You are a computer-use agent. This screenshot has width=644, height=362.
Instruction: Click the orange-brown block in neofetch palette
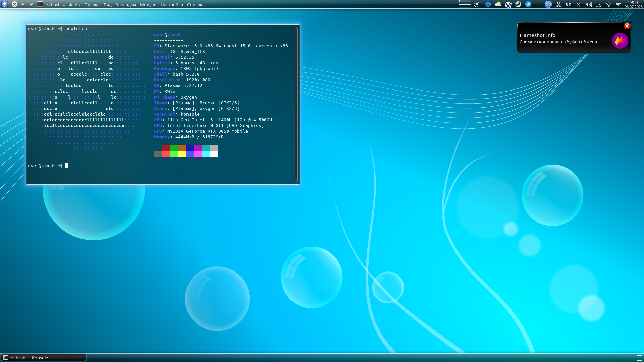coord(182,148)
